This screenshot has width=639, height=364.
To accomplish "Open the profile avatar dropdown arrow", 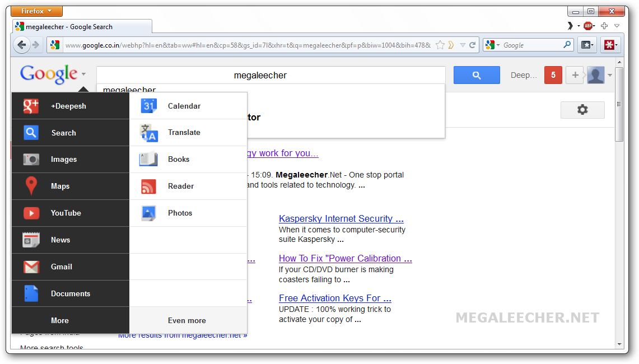I will click(x=610, y=75).
